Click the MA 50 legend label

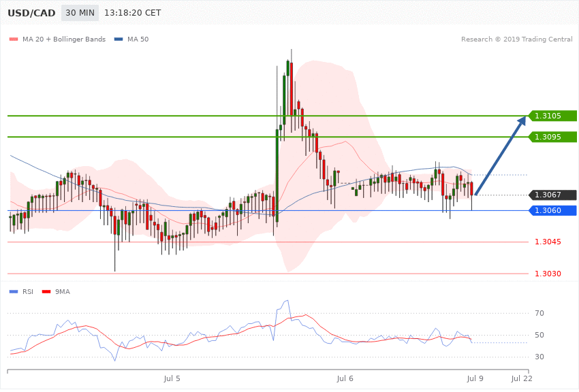click(x=138, y=39)
